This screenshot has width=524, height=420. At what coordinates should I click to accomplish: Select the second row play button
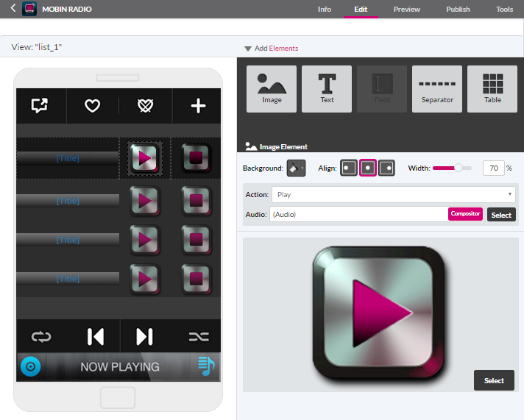pos(145,201)
